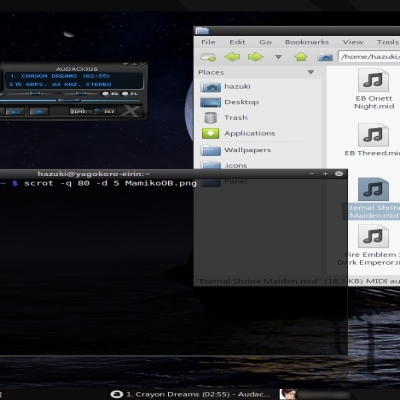
Task: Click the scrot command line in terminal
Action: click(110, 183)
